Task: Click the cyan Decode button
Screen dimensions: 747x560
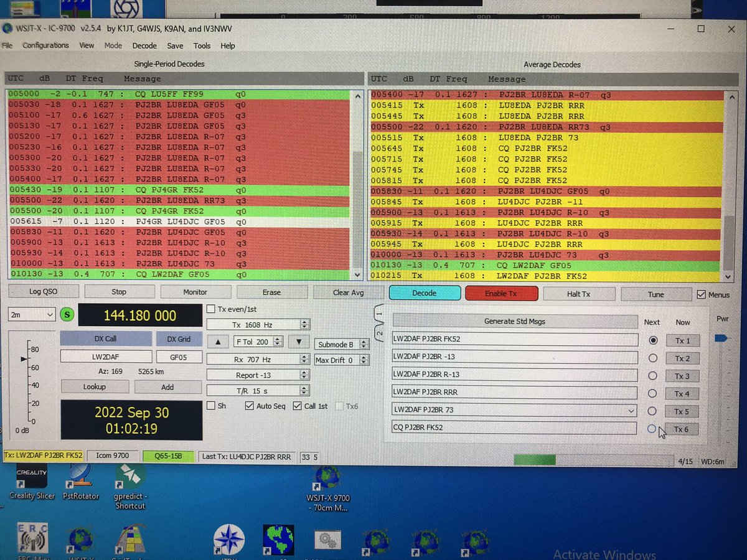Action: [425, 292]
